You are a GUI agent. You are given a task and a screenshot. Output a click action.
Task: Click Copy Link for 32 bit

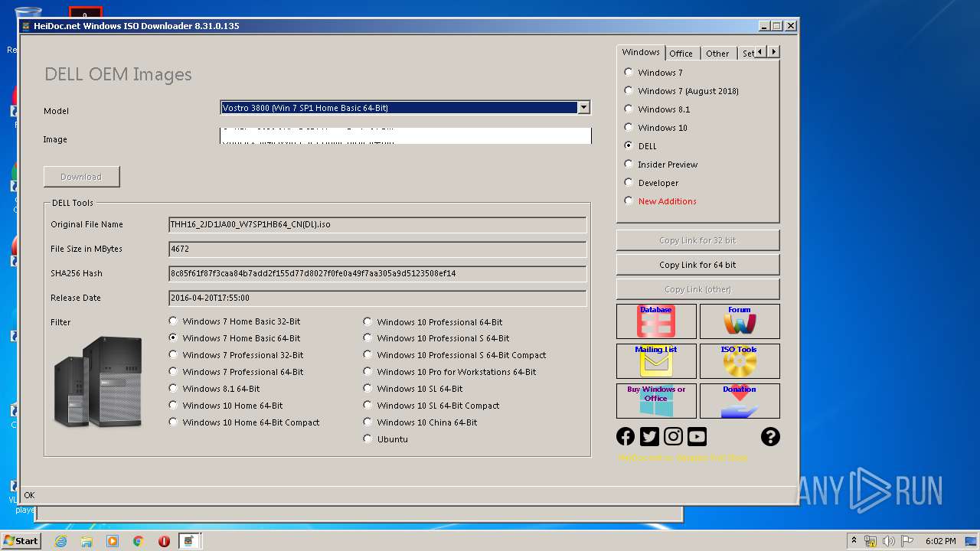697,240
